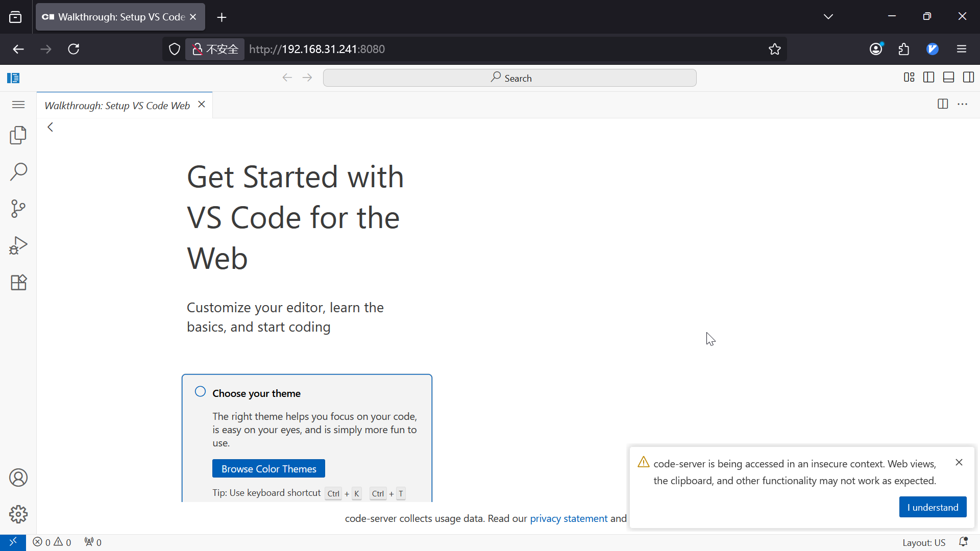The width and height of the screenshot is (980, 551).
Task: Select the Walkthrough: Setup VS Code Web tab
Action: (117, 105)
